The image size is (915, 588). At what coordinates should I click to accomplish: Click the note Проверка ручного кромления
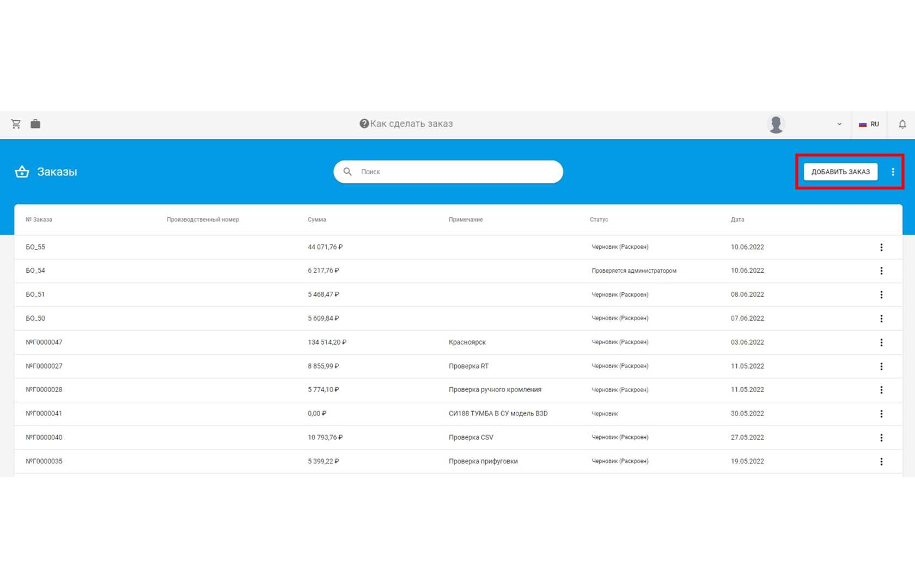(495, 390)
